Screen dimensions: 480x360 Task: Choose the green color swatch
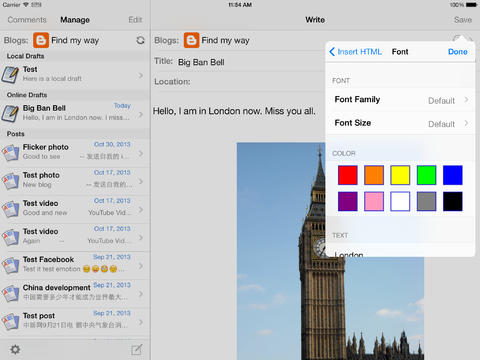pyautogui.click(x=426, y=175)
